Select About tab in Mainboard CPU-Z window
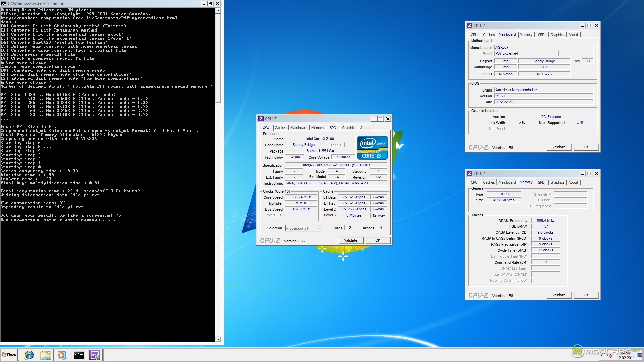Image resolution: width=644 pixels, height=362 pixels. 573,35
